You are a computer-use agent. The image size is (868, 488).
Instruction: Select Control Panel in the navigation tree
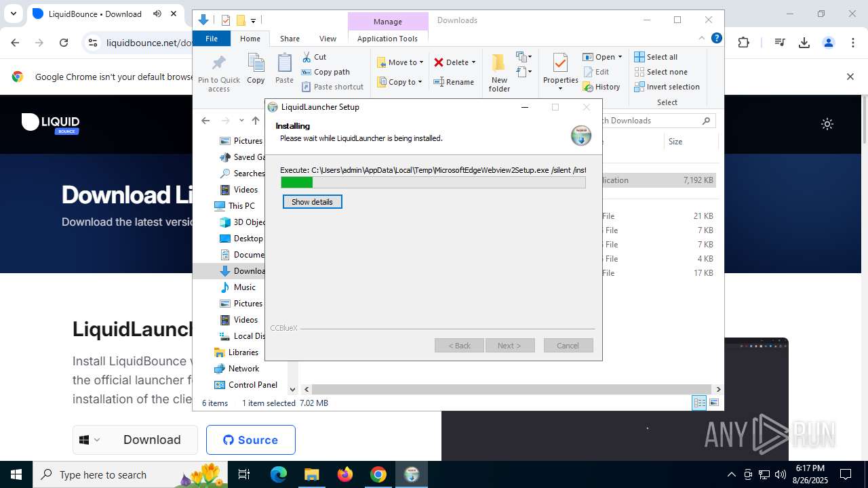(x=245, y=385)
